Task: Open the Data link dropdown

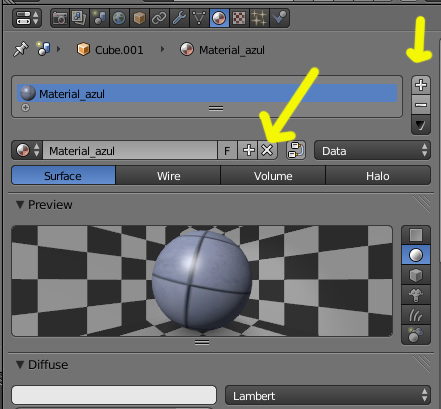Action: point(372,150)
